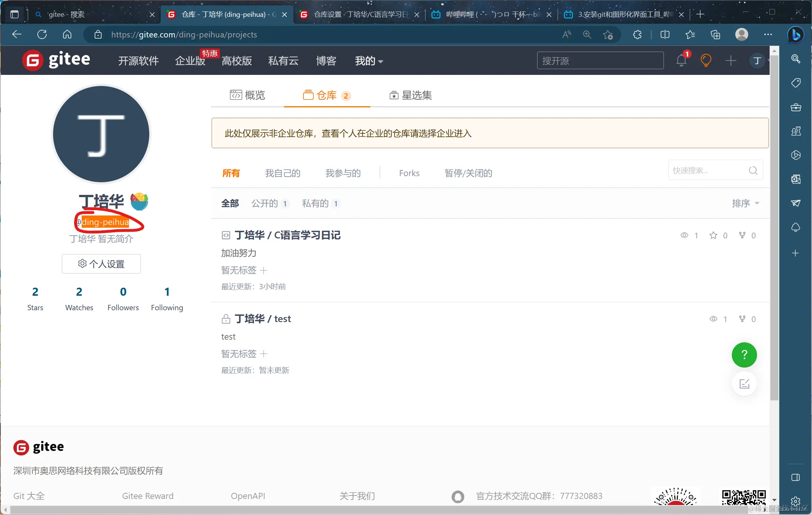Click the watch eye icon on C语言学习日记

pos(684,235)
